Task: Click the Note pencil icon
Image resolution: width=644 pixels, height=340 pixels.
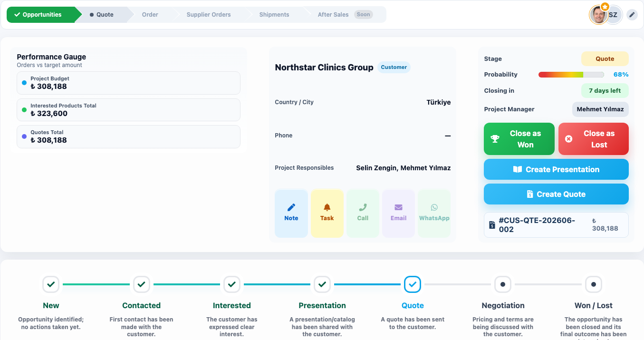Action: (291, 207)
